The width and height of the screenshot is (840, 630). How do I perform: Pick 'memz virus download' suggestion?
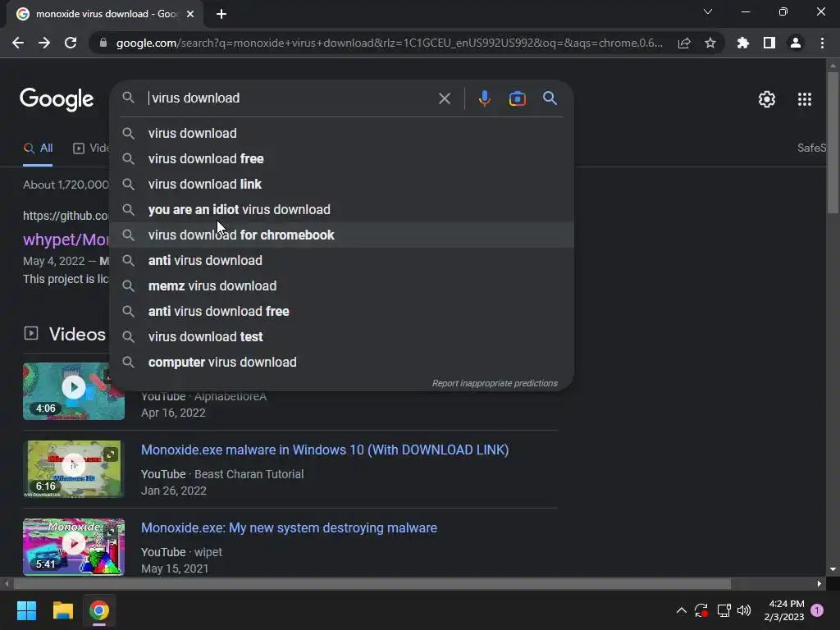click(x=342, y=286)
